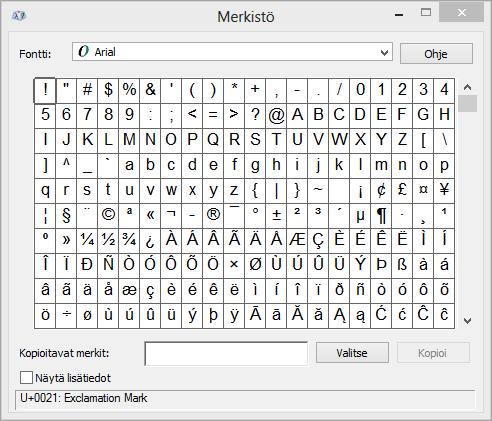Select the generic currency ¤ symbol

pyautogui.click(x=423, y=191)
